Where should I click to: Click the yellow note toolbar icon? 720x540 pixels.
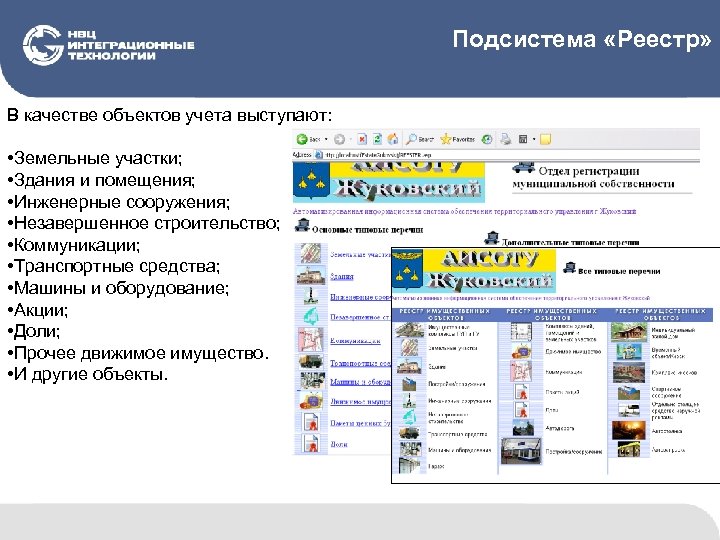(x=545, y=139)
